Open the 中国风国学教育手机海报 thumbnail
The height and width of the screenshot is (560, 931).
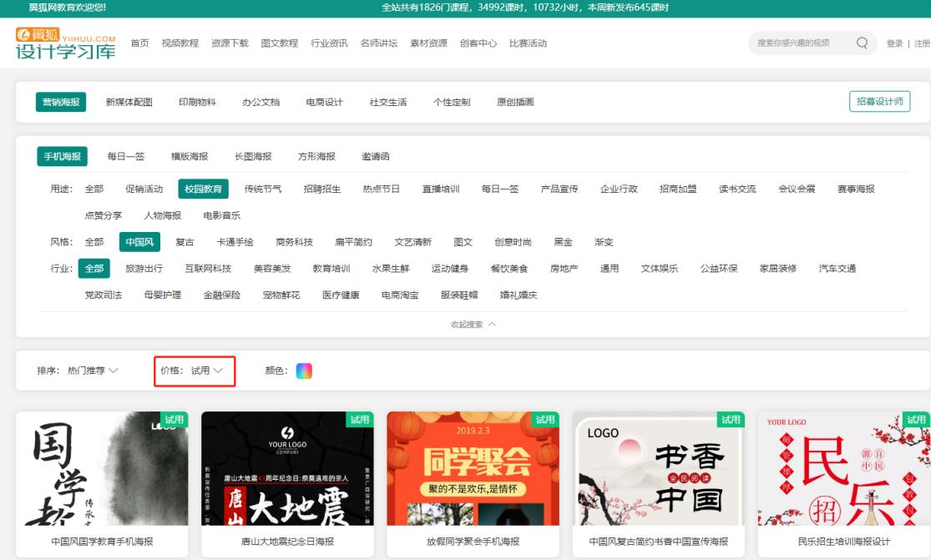[102, 469]
